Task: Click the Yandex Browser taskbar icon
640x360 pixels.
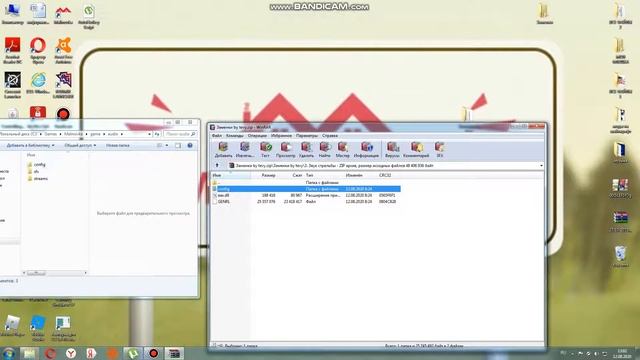Action: pyautogui.click(x=70, y=353)
